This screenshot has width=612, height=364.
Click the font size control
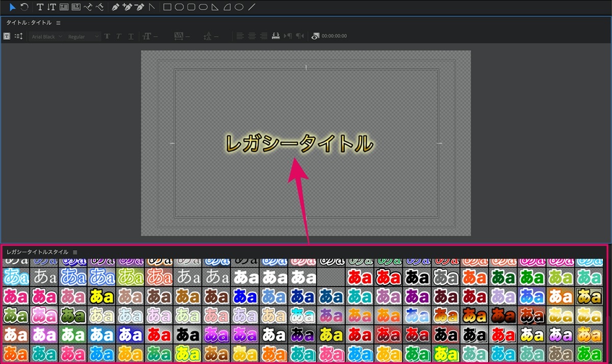point(151,36)
